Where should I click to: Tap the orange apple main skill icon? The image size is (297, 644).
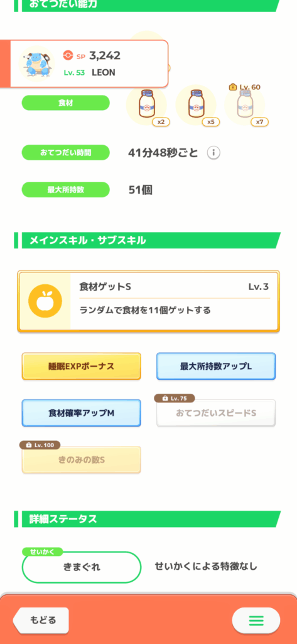[45, 300]
